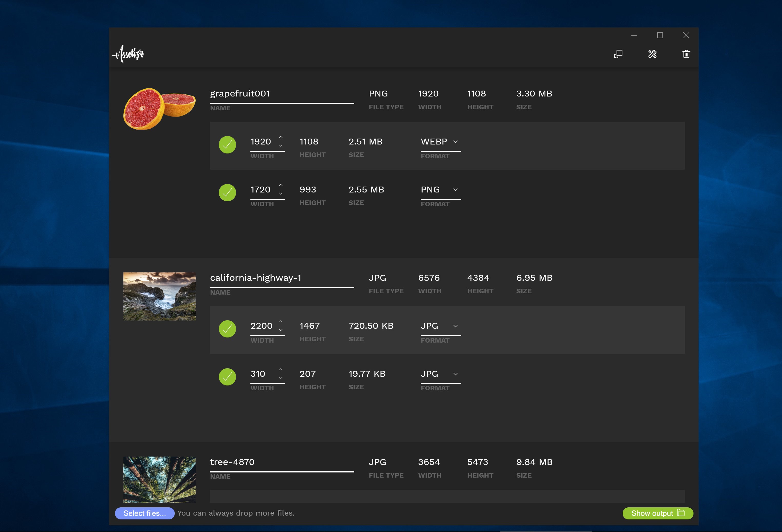The image size is (782, 532).
Task: Click the Assetizr logo
Action: 128,54
